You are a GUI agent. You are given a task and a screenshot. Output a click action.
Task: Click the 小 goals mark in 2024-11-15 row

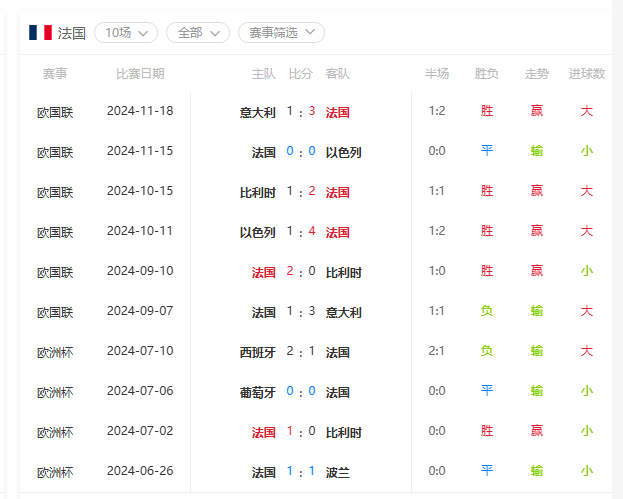coord(586,151)
